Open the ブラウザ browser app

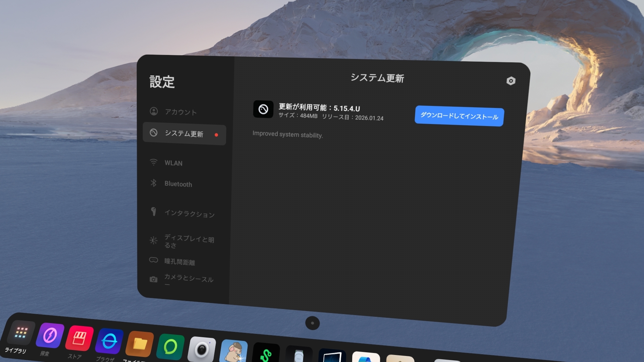coord(109,342)
